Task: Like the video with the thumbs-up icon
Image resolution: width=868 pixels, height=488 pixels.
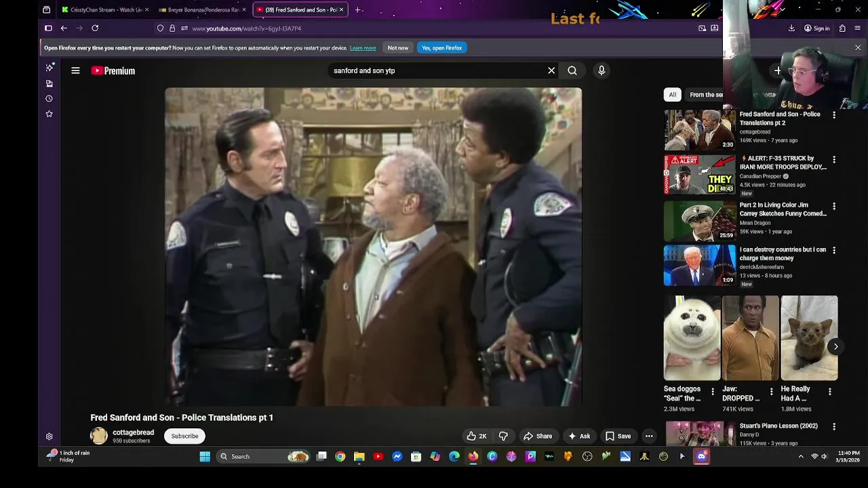Action: 477,436
